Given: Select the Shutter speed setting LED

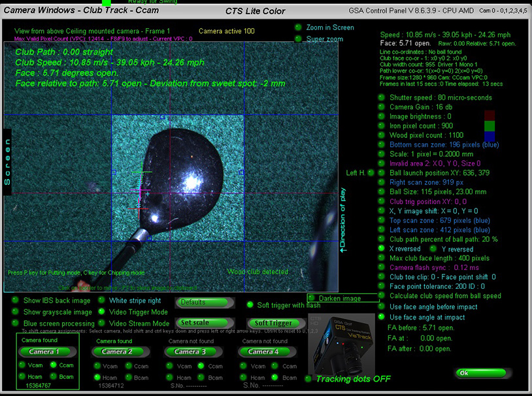Looking at the screenshot, I should coord(382,97).
